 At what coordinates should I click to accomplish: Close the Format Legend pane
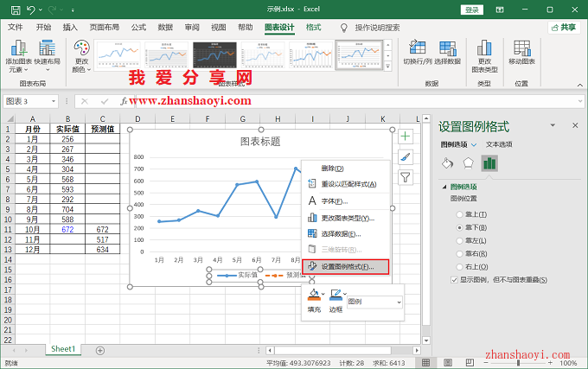click(x=575, y=125)
